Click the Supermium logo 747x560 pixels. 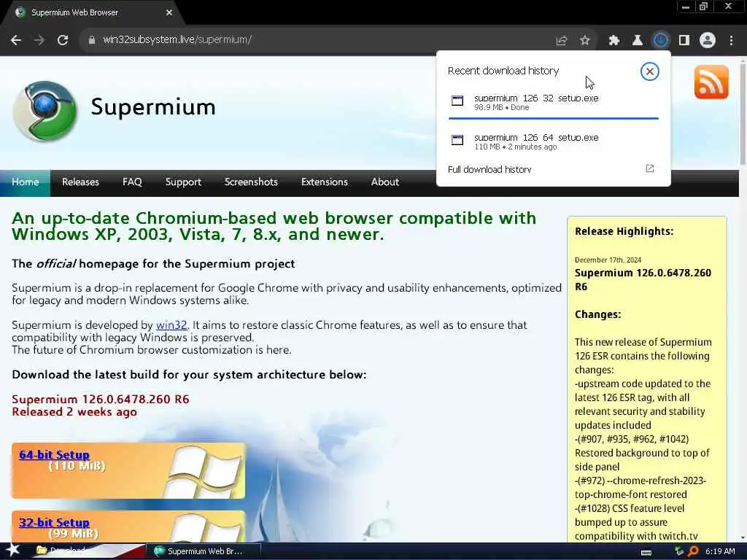[44, 112]
